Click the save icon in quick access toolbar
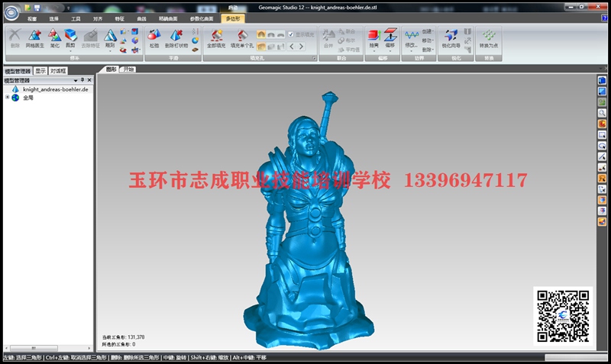 tap(37, 8)
